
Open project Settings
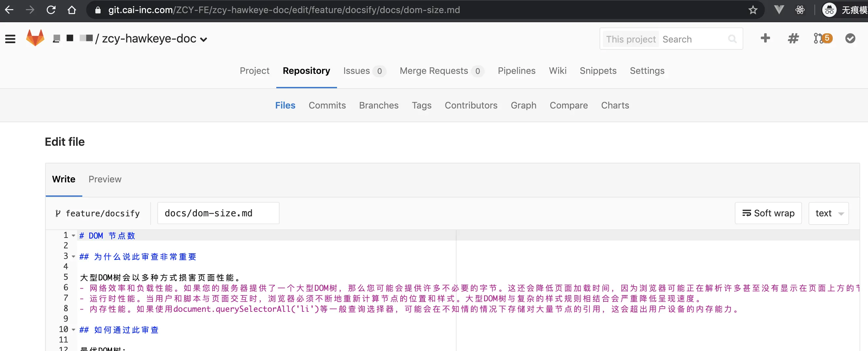point(647,71)
